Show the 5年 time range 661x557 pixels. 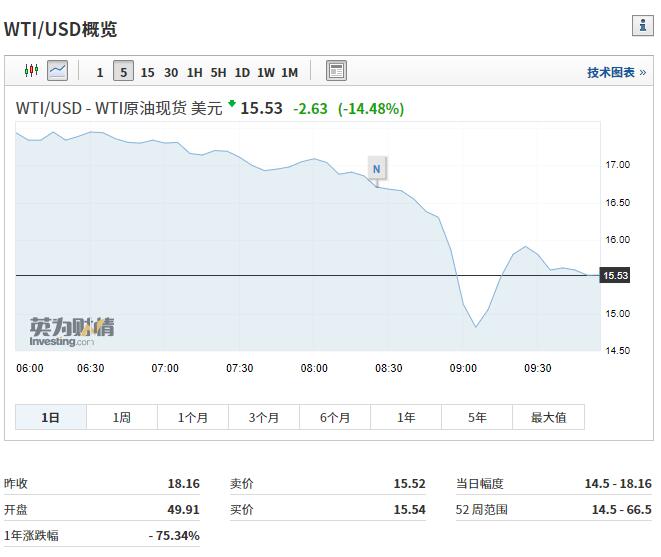click(x=477, y=417)
